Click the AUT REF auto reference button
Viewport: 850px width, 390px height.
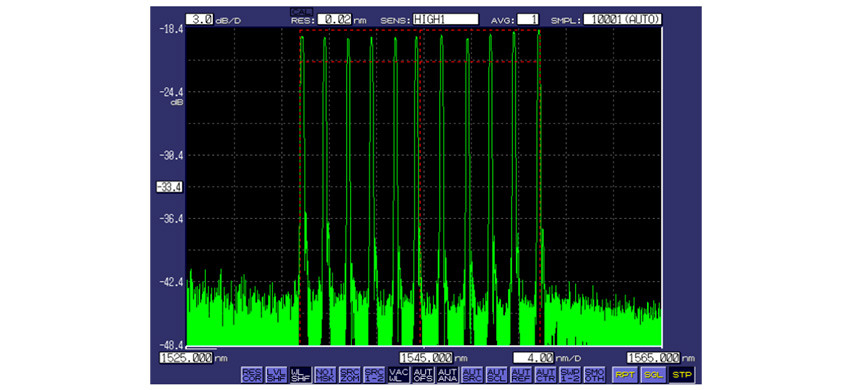pos(520,375)
